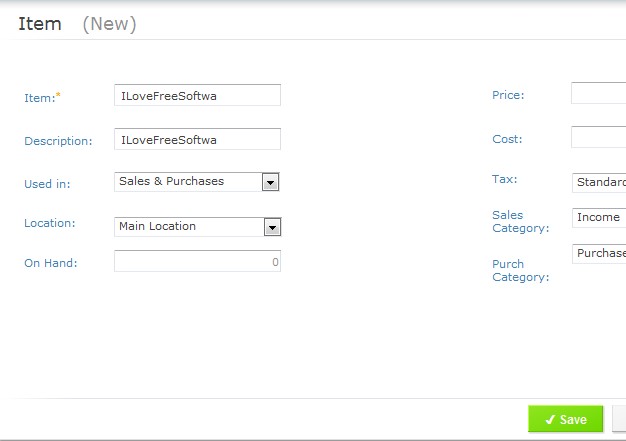Click the On Hand quantity field
This screenshot has width=626, height=441.
point(197,262)
